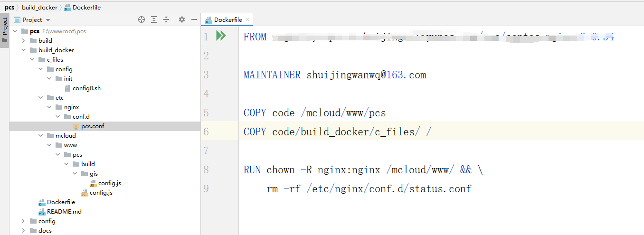
Task: Select the mcloud folder row
Action: coord(104,136)
